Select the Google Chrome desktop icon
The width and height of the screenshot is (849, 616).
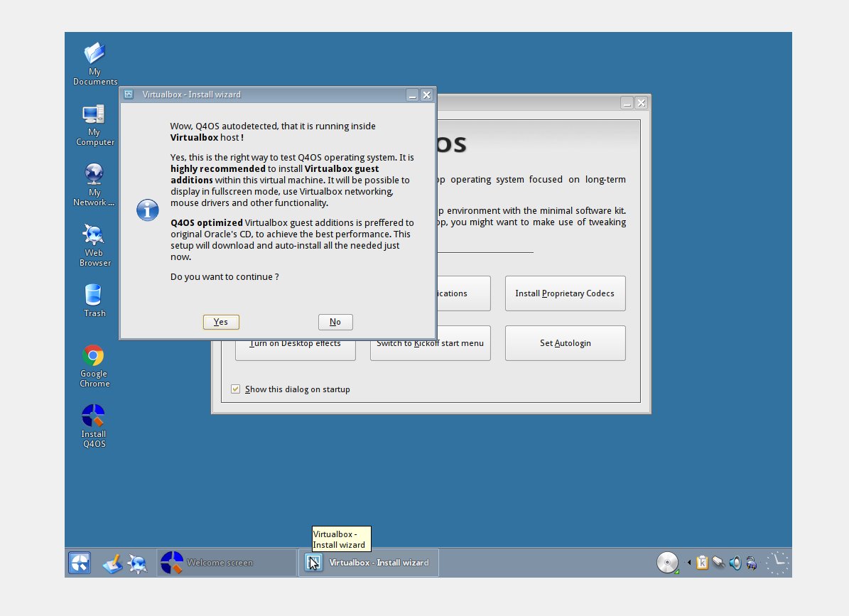coord(94,366)
